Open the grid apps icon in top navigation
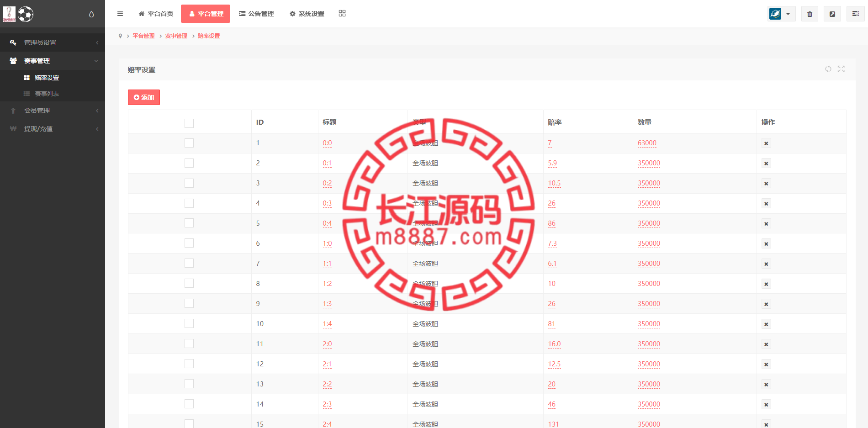This screenshot has height=428, width=868. (x=342, y=14)
